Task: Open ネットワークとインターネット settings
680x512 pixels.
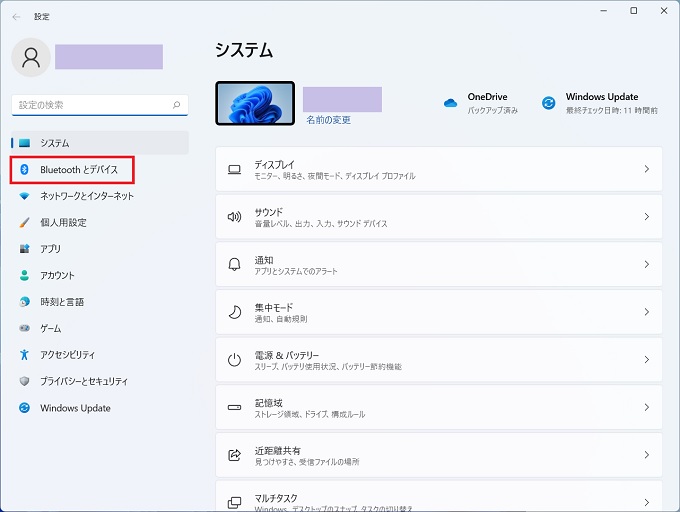Action: coord(100,196)
